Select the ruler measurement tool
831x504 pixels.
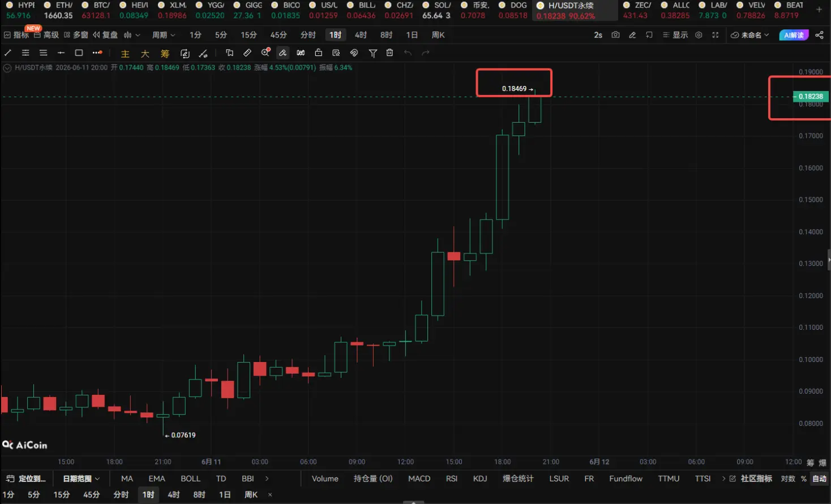coord(247,53)
